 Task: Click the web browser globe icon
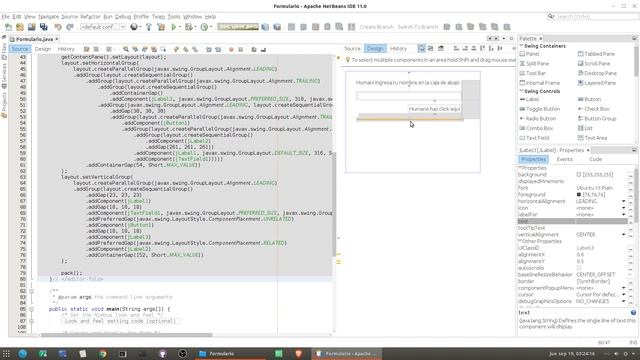(133, 27)
